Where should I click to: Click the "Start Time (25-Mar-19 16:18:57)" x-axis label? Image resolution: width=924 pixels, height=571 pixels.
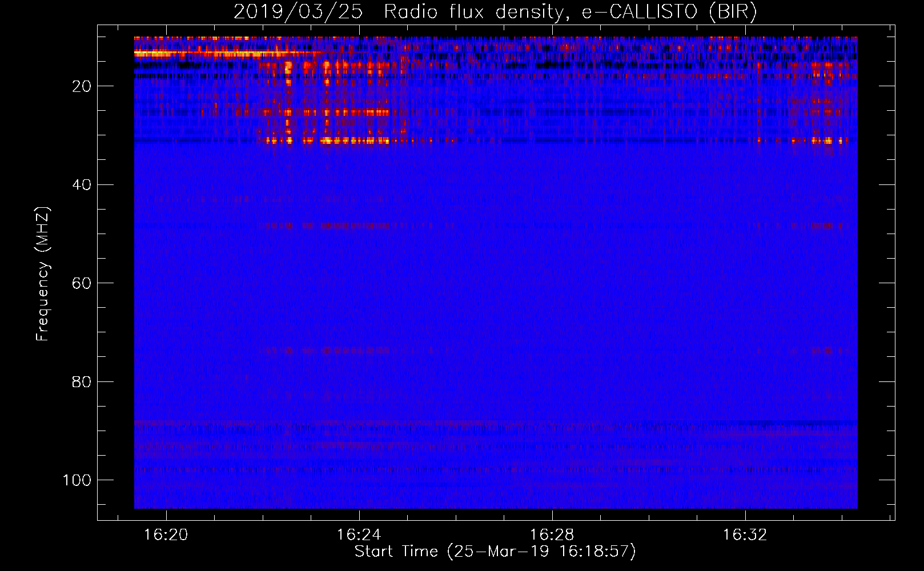495,552
